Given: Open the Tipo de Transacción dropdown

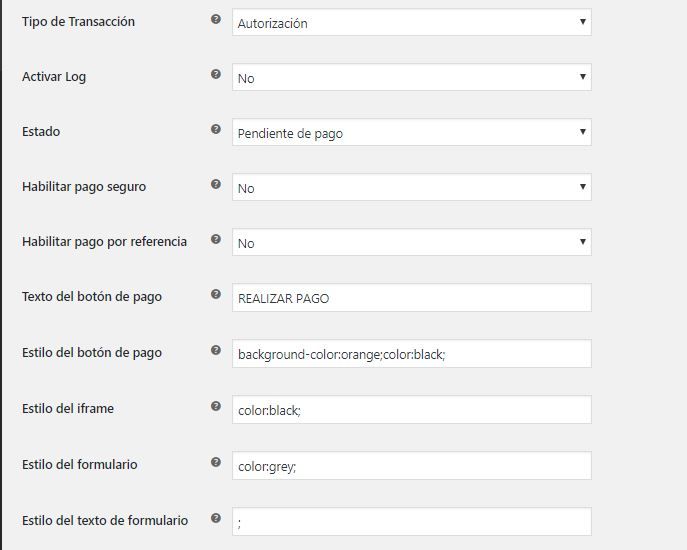Looking at the screenshot, I should click(412, 22).
